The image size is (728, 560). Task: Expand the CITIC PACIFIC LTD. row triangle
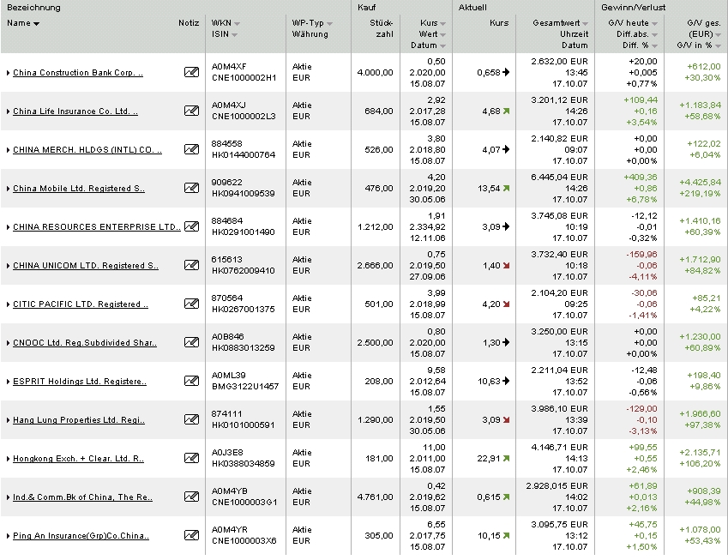click(9, 304)
